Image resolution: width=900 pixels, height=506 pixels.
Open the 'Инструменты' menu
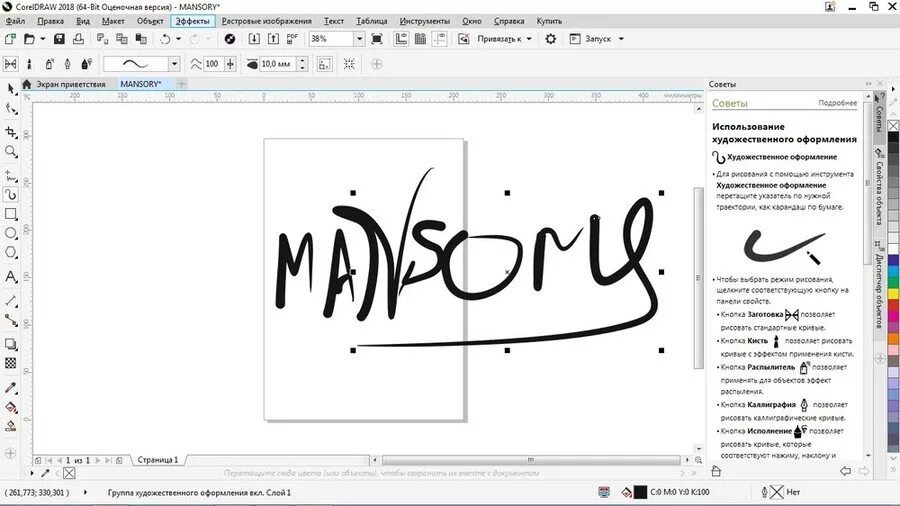coord(425,21)
